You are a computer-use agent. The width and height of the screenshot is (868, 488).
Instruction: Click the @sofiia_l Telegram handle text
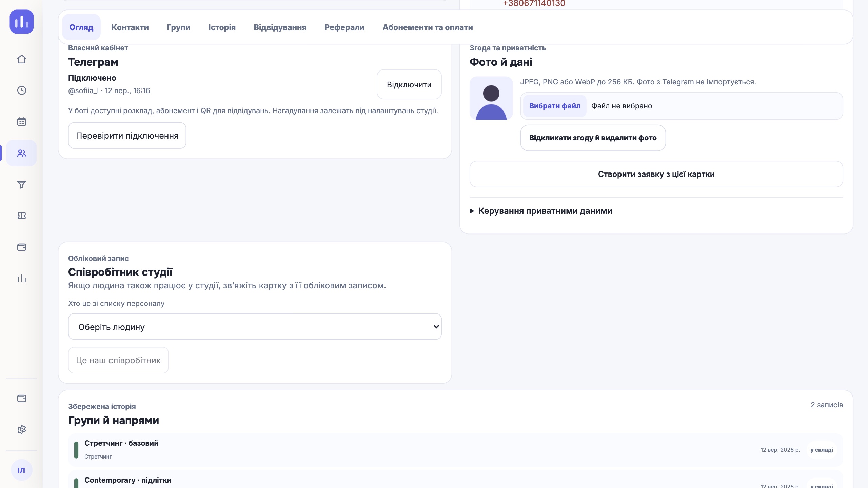pyautogui.click(x=83, y=91)
